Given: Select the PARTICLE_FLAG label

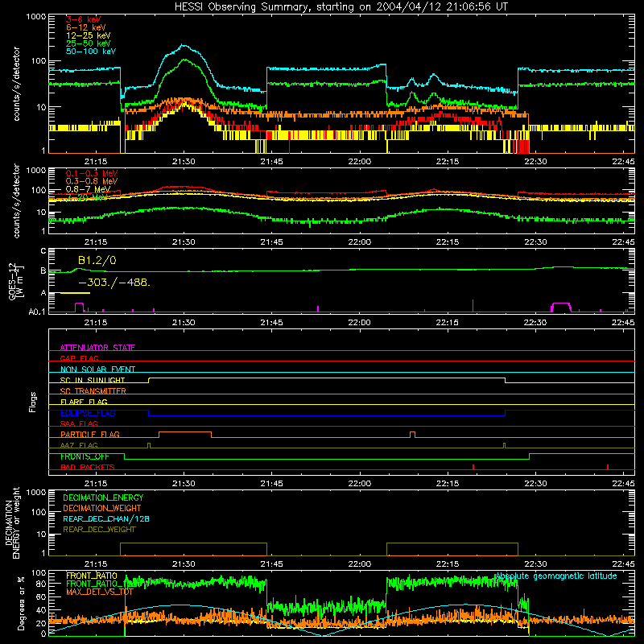Looking at the screenshot, I should pyautogui.click(x=90, y=434).
